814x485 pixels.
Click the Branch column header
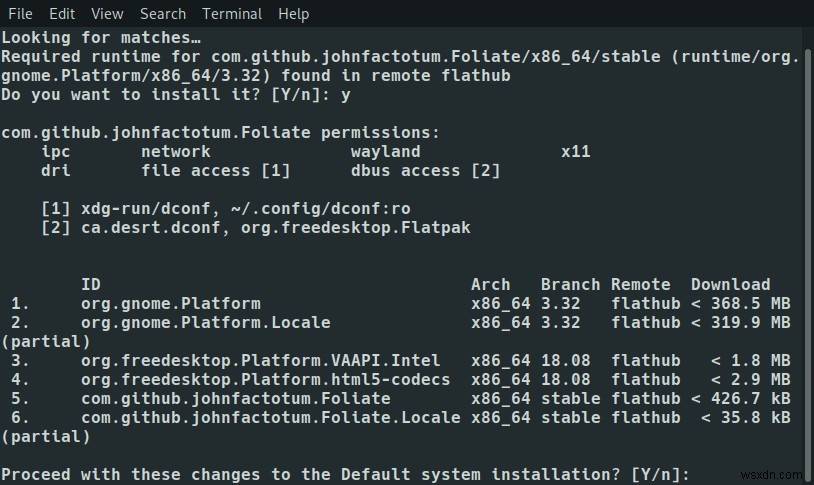[570, 285]
